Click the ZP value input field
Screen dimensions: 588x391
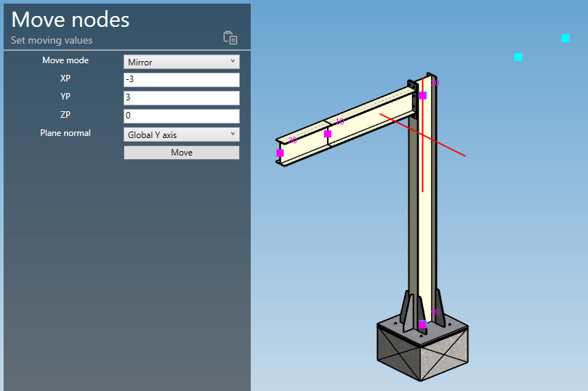click(182, 116)
